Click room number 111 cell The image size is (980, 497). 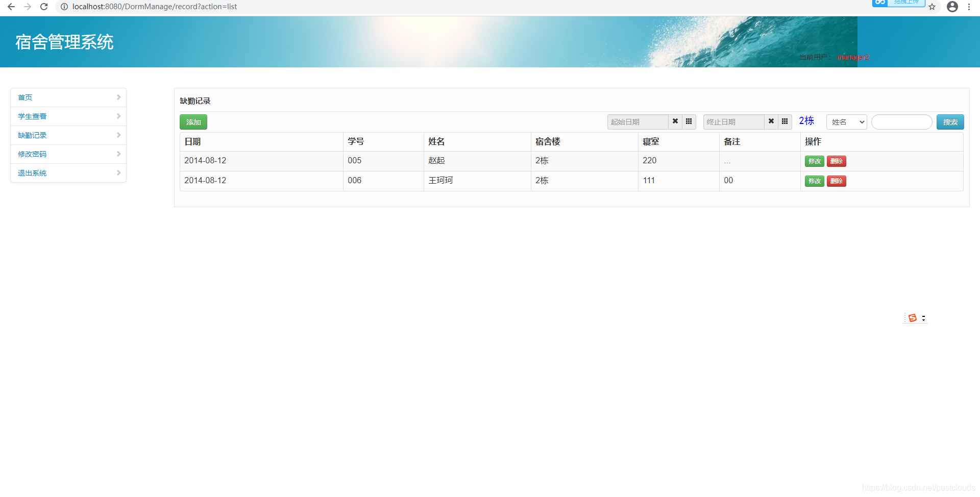[679, 181]
